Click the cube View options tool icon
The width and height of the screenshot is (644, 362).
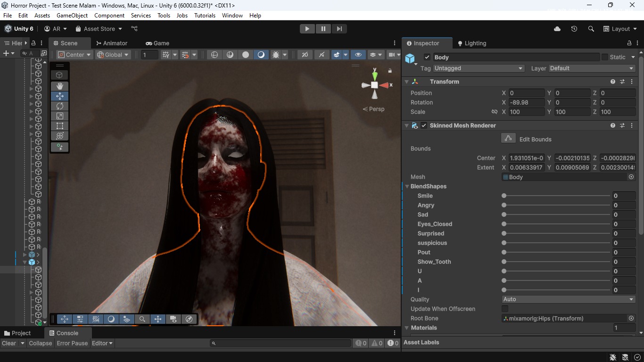59,75
